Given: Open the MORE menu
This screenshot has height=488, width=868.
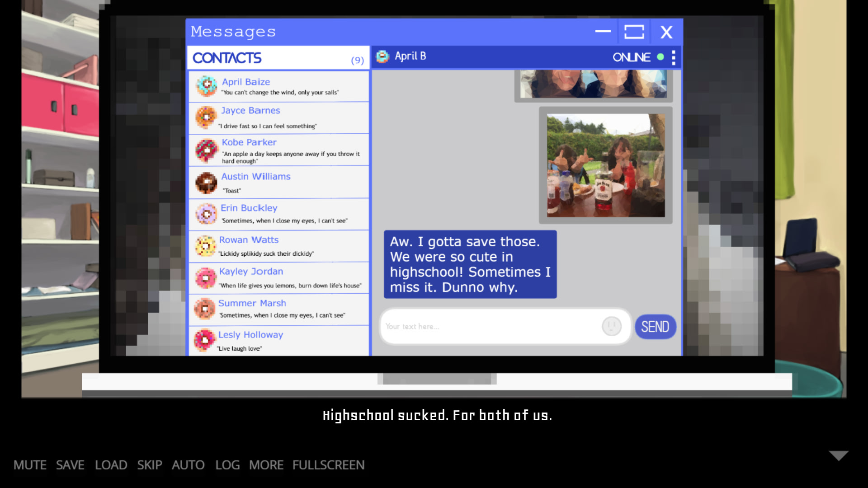Looking at the screenshot, I should (x=266, y=465).
